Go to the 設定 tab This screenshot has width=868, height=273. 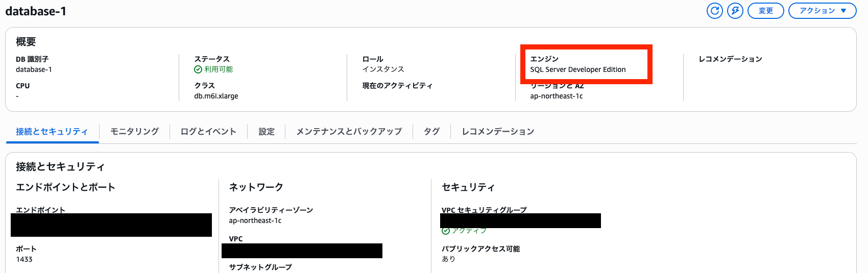pyautogui.click(x=267, y=132)
